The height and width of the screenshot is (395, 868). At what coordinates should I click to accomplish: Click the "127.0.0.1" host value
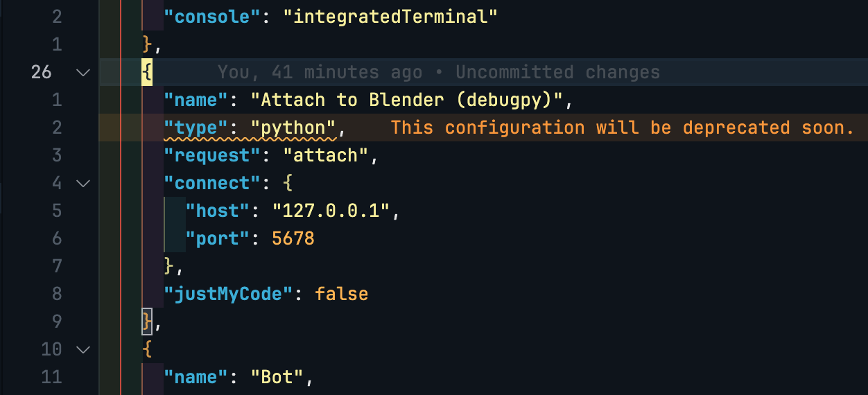331,211
